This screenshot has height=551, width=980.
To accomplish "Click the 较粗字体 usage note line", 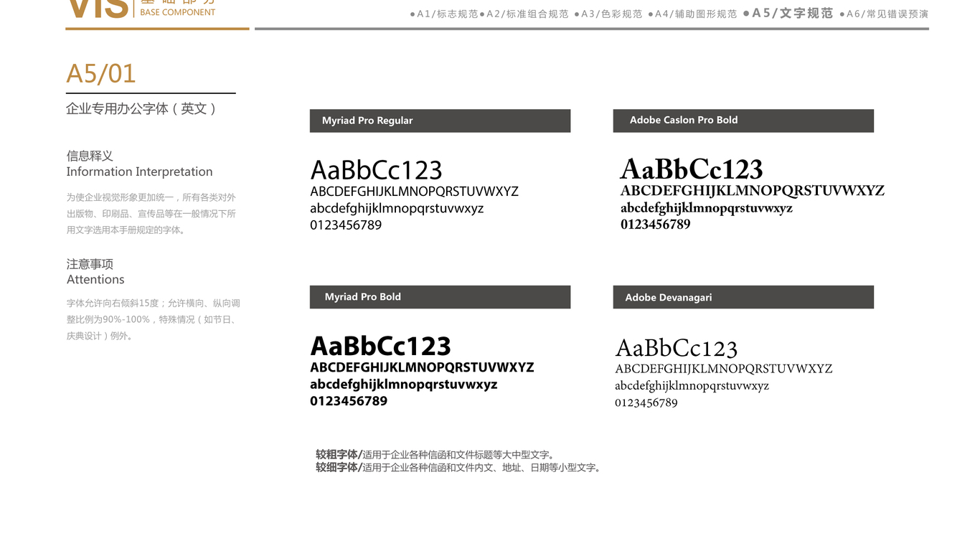I will point(436,455).
